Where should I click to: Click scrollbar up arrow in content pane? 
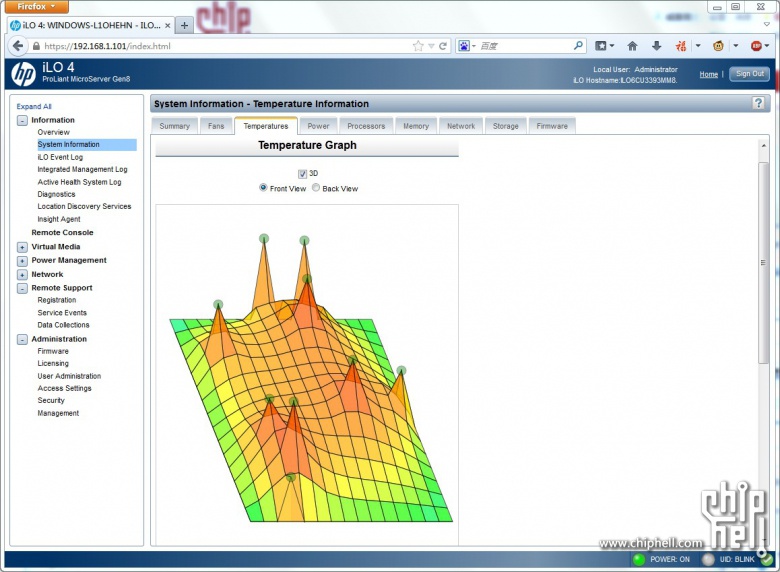(x=764, y=145)
